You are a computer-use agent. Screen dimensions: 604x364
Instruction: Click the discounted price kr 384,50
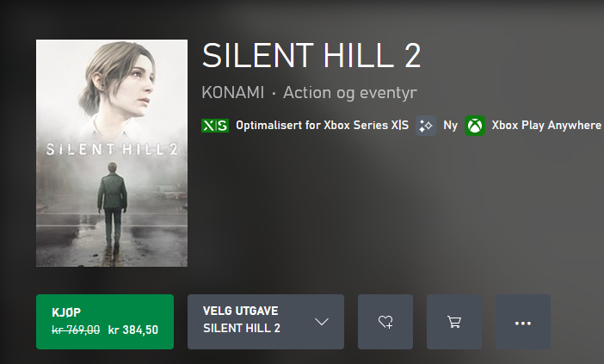[x=133, y=329]
